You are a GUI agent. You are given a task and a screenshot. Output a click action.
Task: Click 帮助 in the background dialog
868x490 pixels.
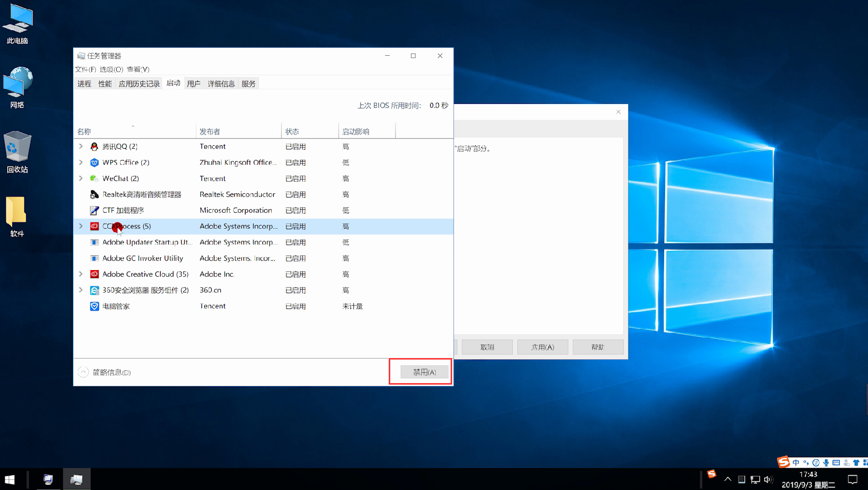[x=598, y=347]
